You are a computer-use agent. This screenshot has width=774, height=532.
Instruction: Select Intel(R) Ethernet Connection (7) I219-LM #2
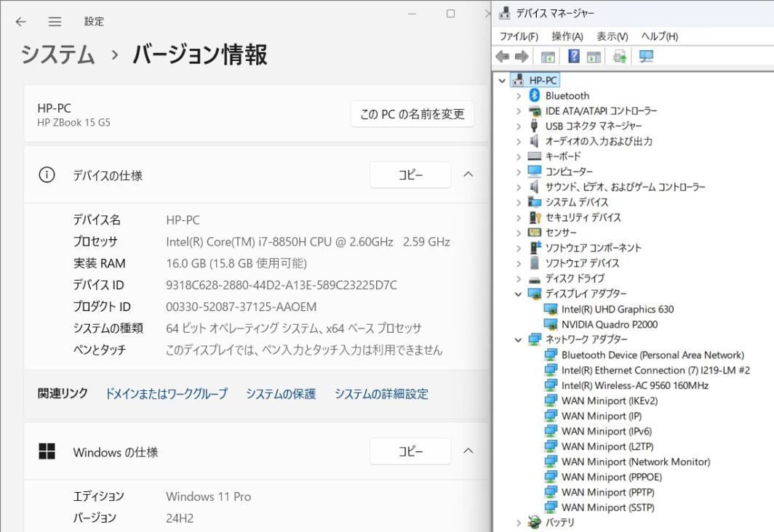click(x=655, y=370)
